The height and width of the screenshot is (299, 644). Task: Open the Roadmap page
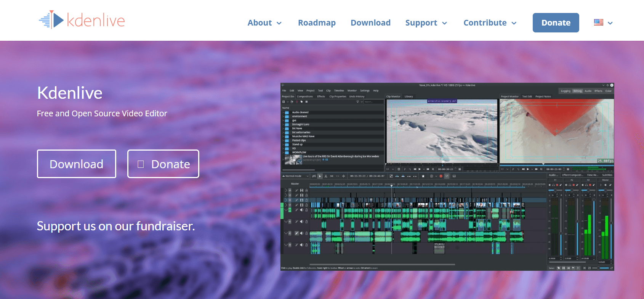(x=317, y=23)
